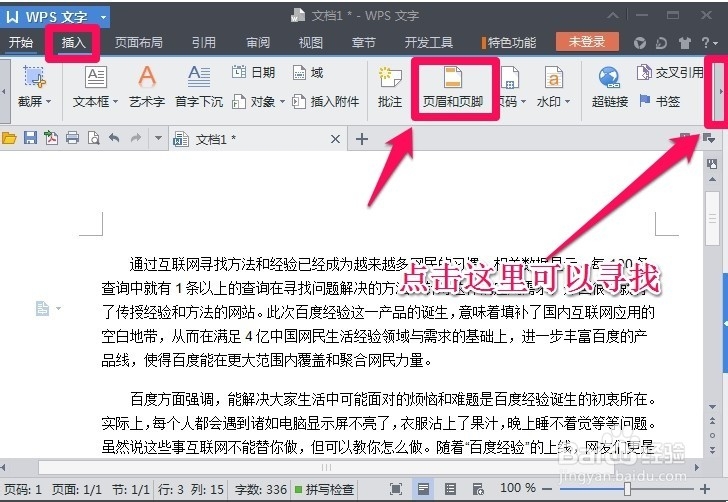Add a new document tab
The width and height of the screenshot is (728, 502).
(x=362, y=139)
